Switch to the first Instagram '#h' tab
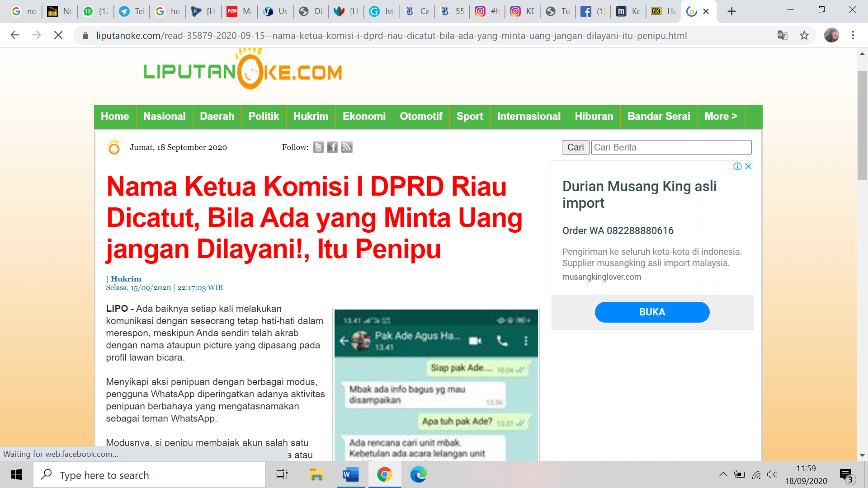This screenshot has height=488, width=868. [488, 11]
